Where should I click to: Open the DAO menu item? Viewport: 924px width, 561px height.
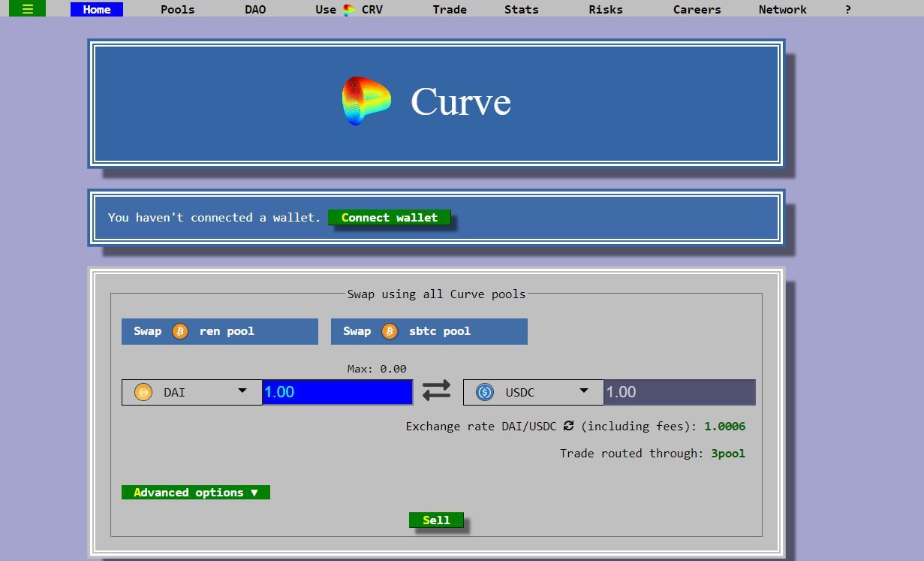[x=255, y=10]
